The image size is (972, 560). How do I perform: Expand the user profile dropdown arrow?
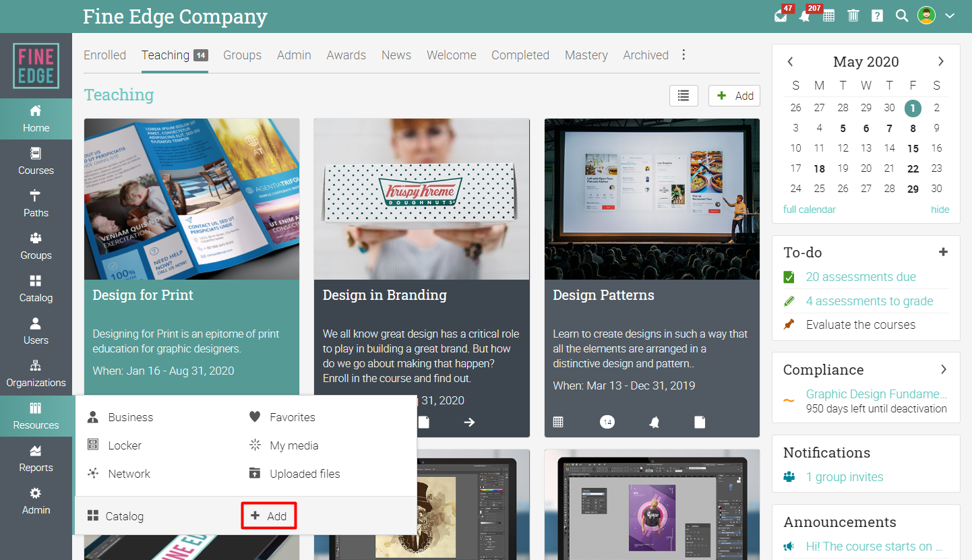[x=950, y=15]
